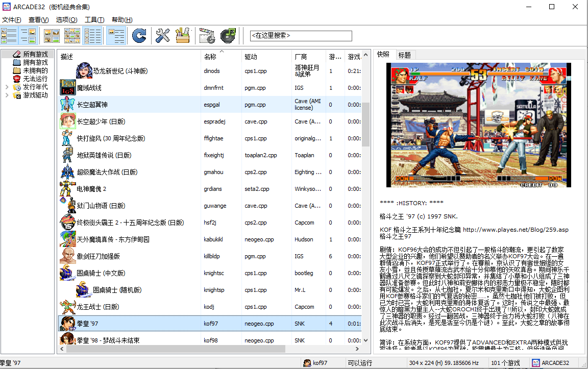
Task: Select 无法运行 folder in sidebar
Action: tap(35, 79)
